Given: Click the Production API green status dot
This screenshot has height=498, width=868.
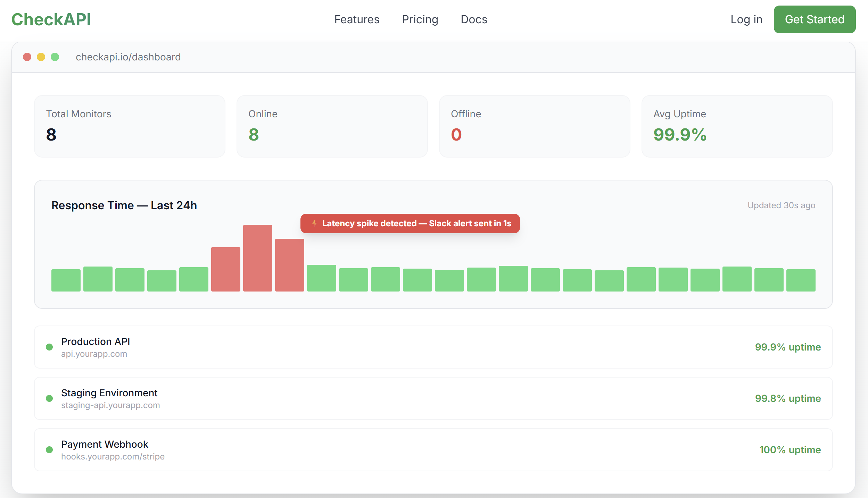Looking at the screenshot, I should click(49, 347).
